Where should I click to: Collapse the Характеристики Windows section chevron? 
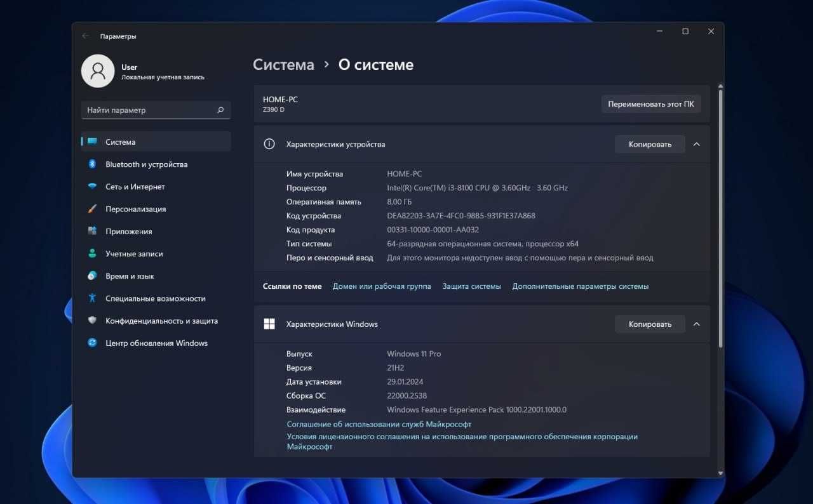coord(697,324)
